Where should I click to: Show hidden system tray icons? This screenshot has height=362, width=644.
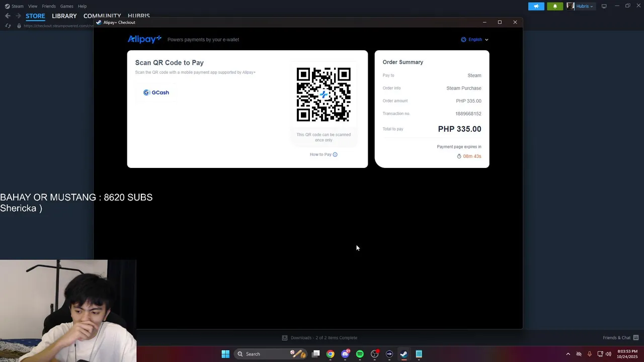568,354
